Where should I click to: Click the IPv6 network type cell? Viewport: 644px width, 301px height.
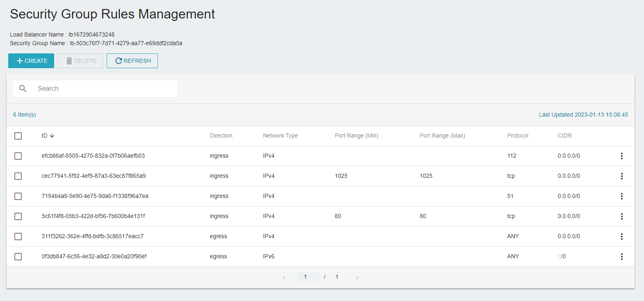pos(269,257)
